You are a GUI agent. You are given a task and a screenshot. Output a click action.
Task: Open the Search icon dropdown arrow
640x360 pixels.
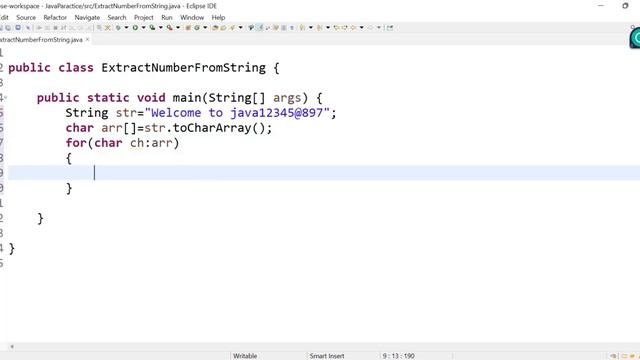[x=240, y=28]
